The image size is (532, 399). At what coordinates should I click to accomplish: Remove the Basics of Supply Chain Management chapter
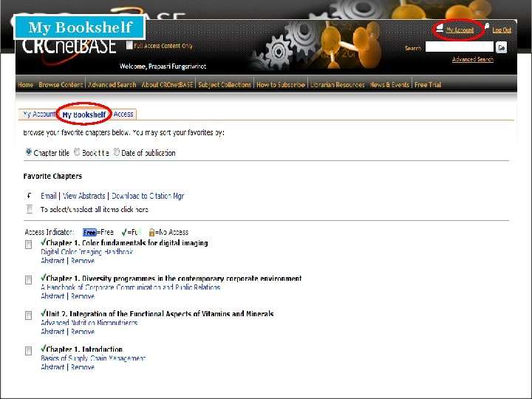[83, 366]
